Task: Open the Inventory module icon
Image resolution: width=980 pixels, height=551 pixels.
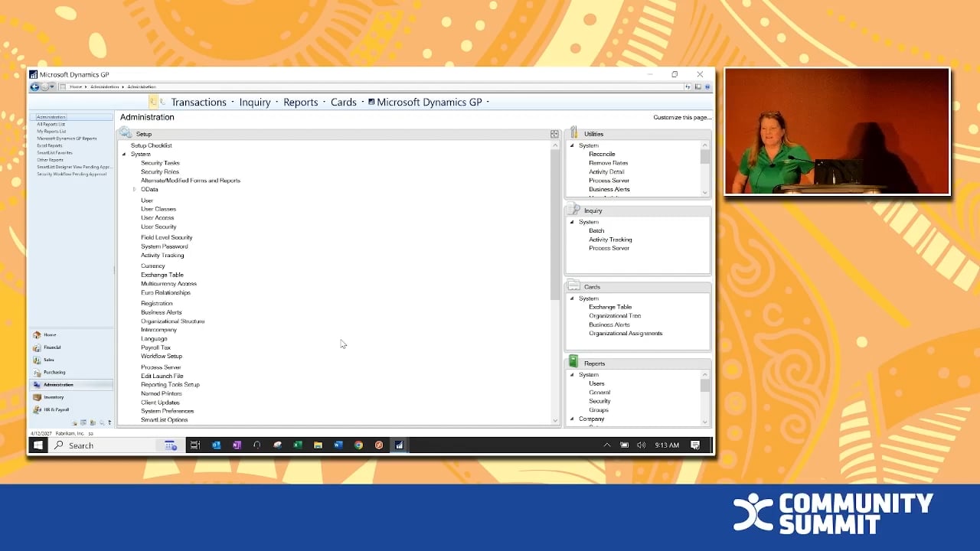Action: tap(37, 397)
